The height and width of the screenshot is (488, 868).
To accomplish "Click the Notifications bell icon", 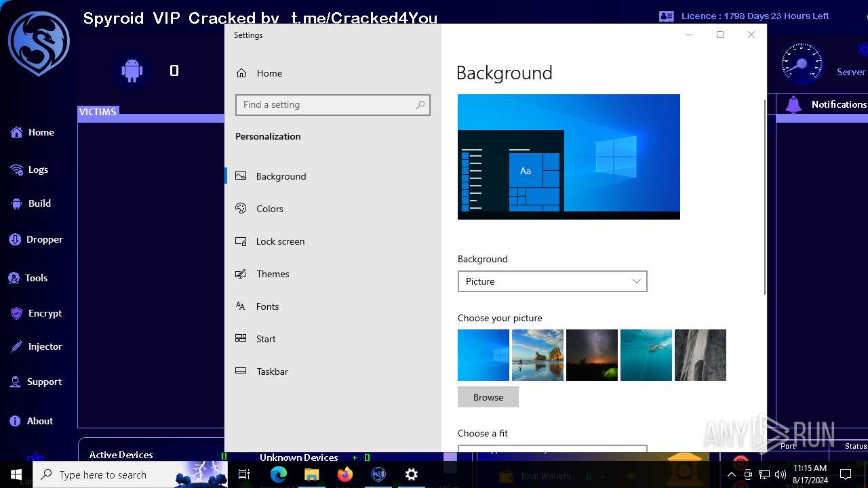I will coord(793,104).
